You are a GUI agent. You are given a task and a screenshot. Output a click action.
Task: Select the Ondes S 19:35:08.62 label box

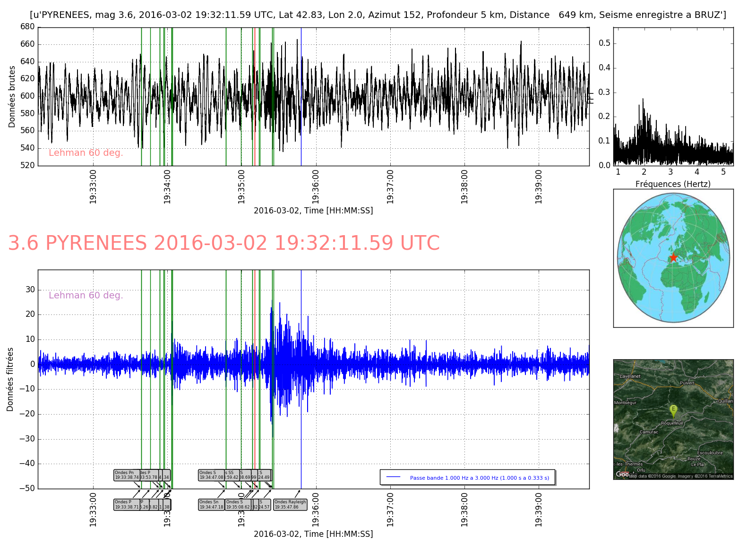[x=238, y=505]
